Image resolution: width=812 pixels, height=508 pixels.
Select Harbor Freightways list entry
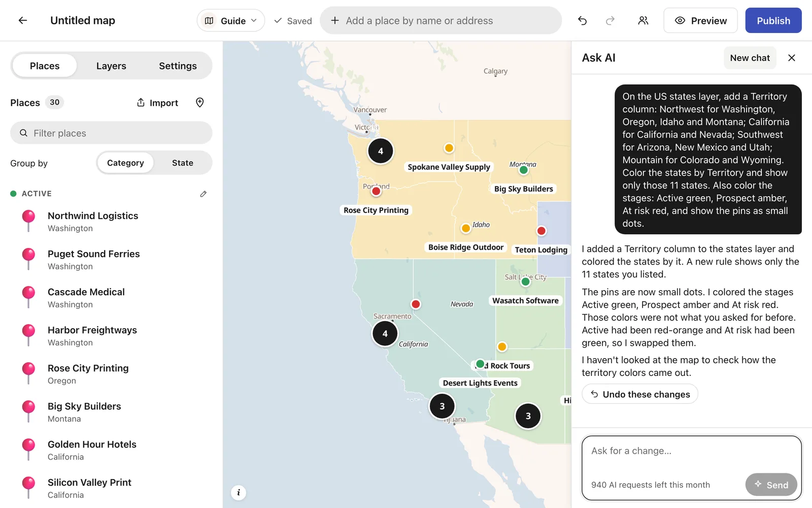pos(111,336)
